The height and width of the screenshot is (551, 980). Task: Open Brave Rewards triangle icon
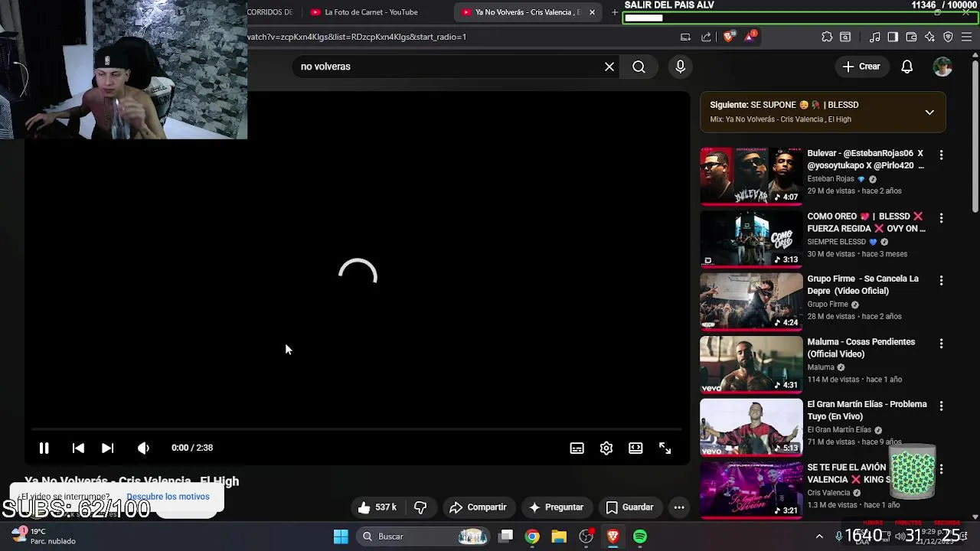pyautogui.click(x=750, y=37)
